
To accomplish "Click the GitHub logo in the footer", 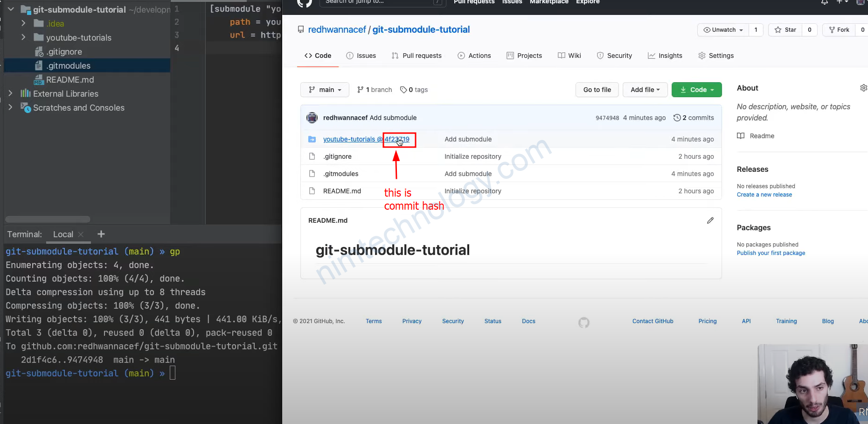I will 583,322.
